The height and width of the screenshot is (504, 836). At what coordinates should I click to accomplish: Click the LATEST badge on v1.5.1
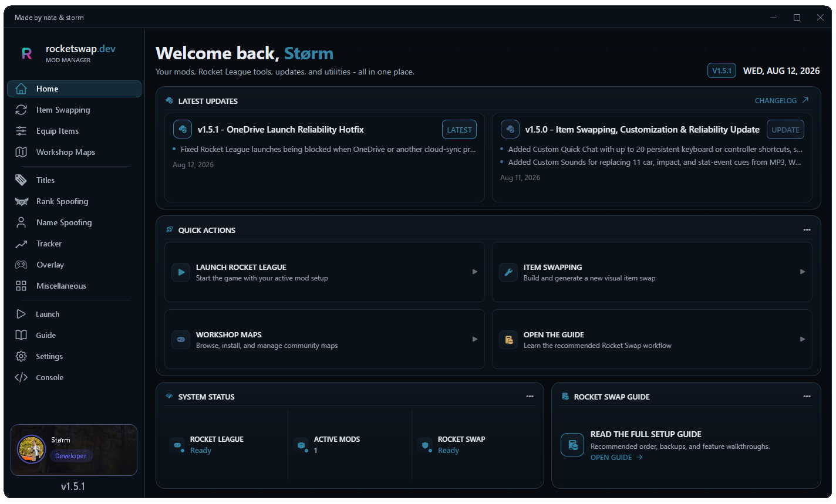pyautogui.click(x=459, y=130)
